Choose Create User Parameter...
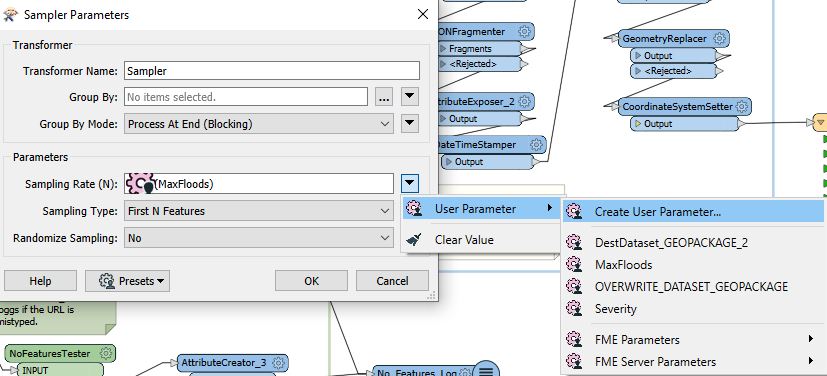Viewport: 827px width, 376px height. pos(694,212)
